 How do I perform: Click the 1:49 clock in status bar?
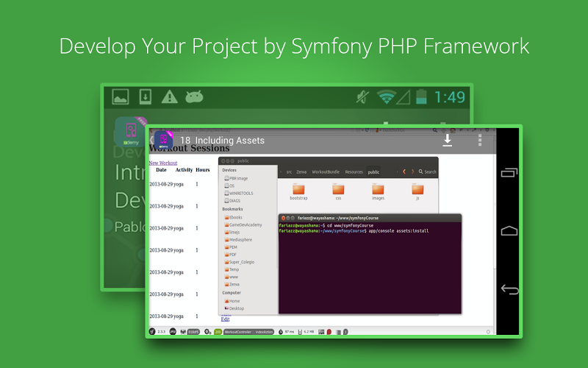tap(449, 97)
